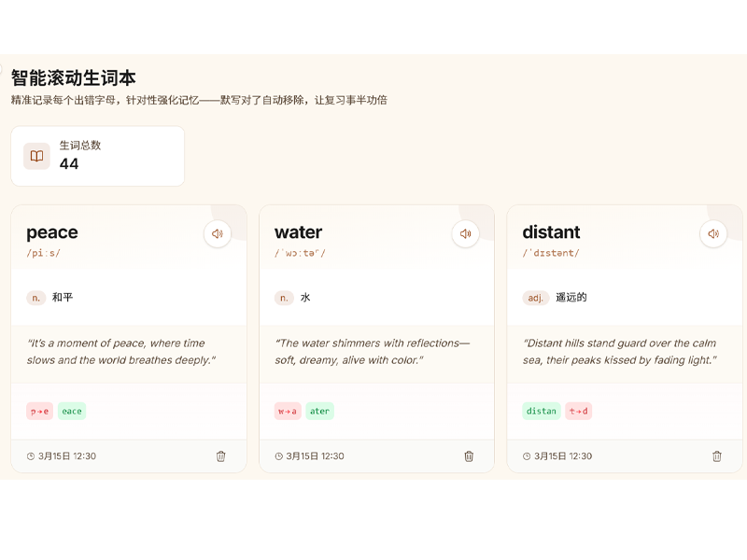Open the 生词总数 44 summary card

pyautogui.click(x=97, y=156)
